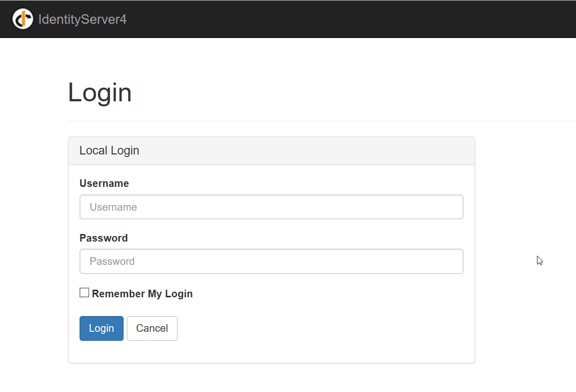Viewport: 576px width, 392px height.
Task: Place cursor on the Password placeholder text
Action: 112,261
